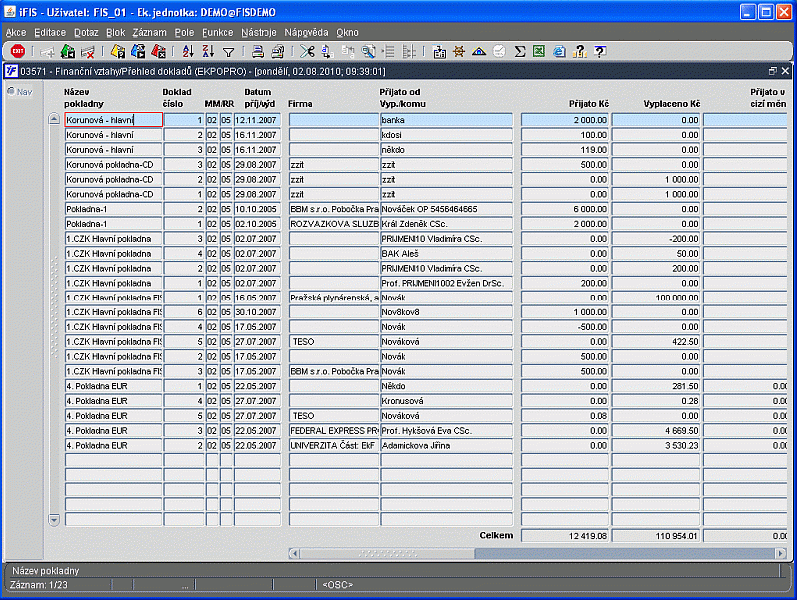Open the Nápověda menu
The height and width of the screenshot is (600, 797).
pos(306,33)
